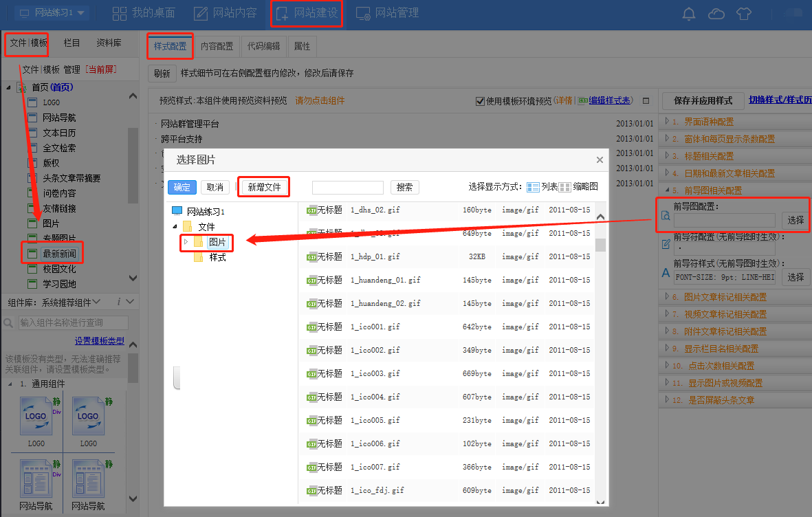Click the 新增文件 button
This screenshot has width=812, height=517.
click(264, 187)
